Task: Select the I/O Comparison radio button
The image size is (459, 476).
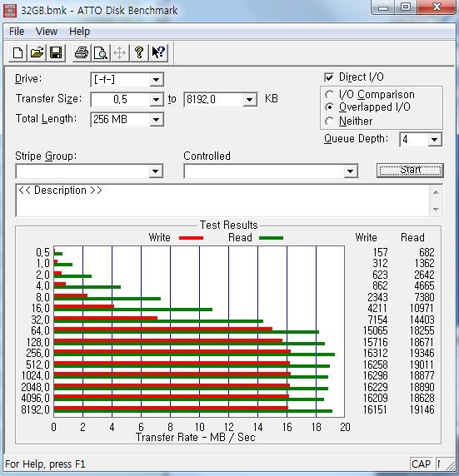Action: click(329, 95)
